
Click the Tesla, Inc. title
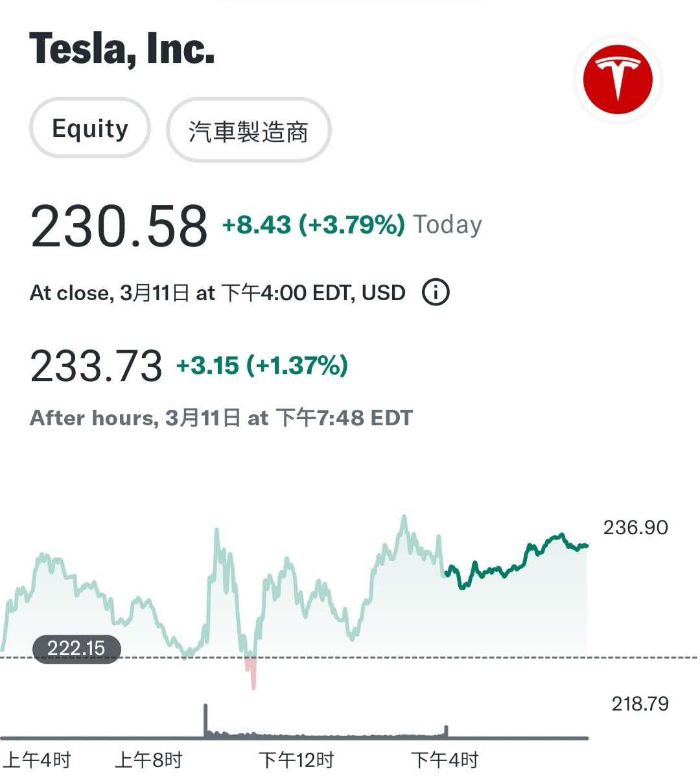tap(122, 49)
